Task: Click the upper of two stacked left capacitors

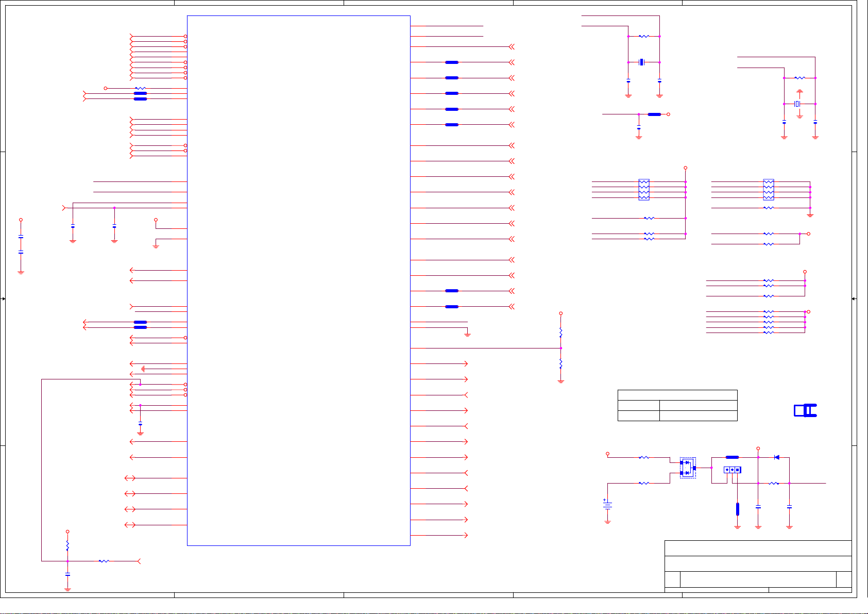Action: [21, 236]
